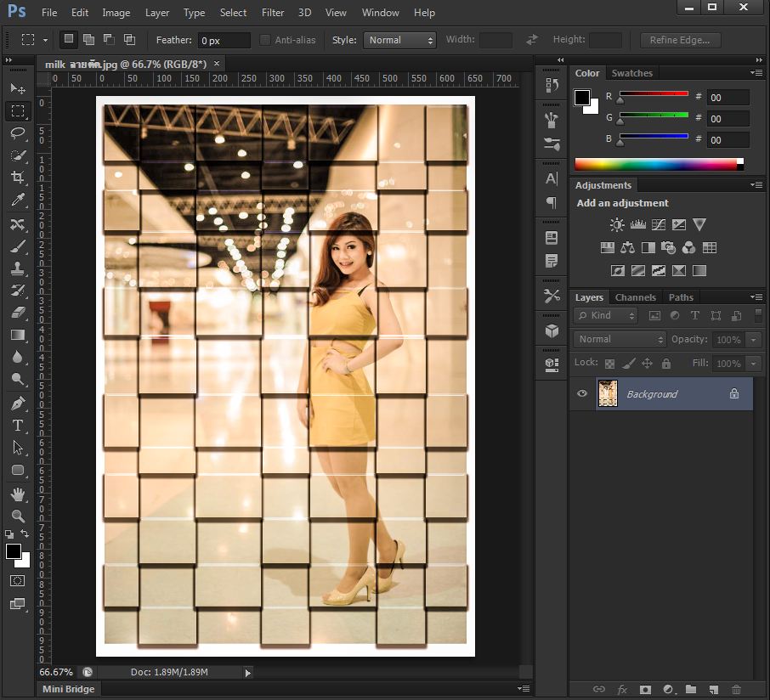Viewport: 770px width, 700px height.
Task: Click the color spectrum ramp
Action: [656, 164]
